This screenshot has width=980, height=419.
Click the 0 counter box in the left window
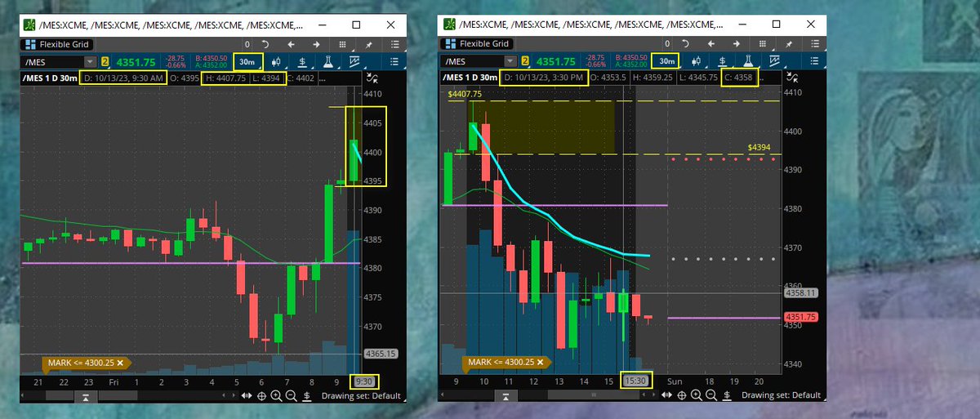pos(247,44)
